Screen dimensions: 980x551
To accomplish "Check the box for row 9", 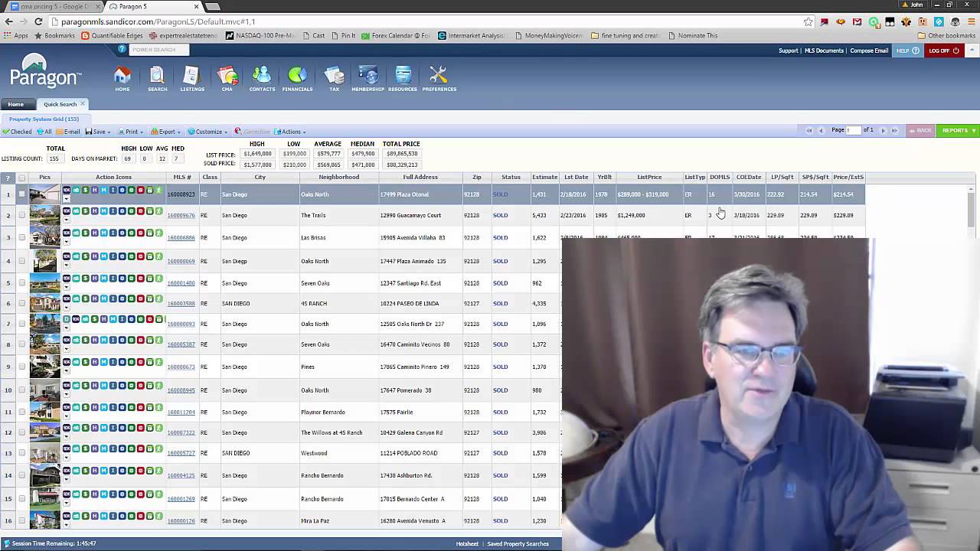I will (21, 367).
